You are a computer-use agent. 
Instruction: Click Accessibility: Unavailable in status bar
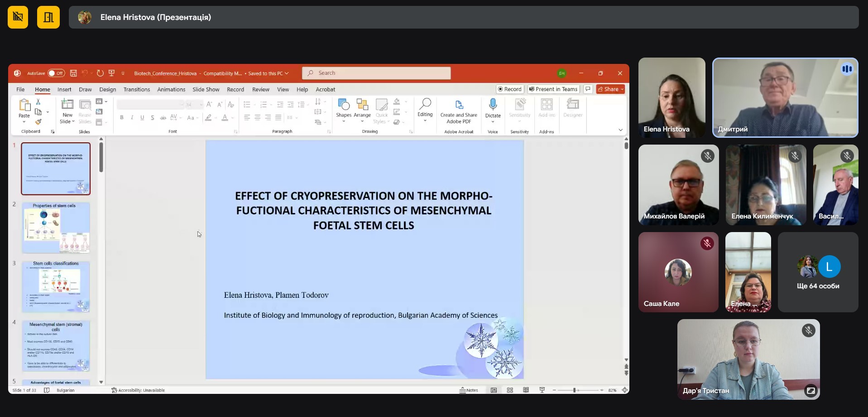138,390
